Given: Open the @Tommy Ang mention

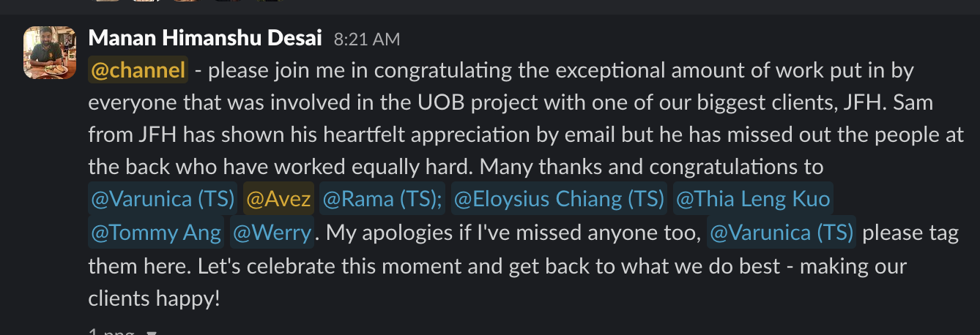Looking at the screenshot, I should click(x=156, y=233).
